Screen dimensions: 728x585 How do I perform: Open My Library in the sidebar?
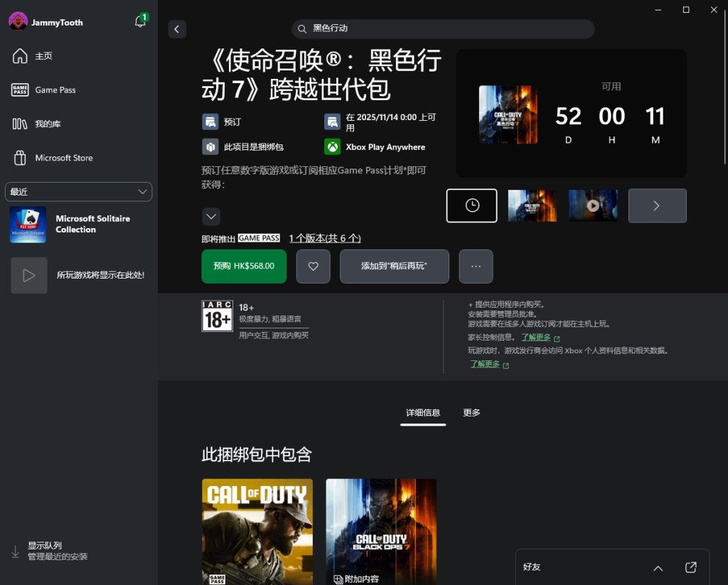(x=48, y=124)
